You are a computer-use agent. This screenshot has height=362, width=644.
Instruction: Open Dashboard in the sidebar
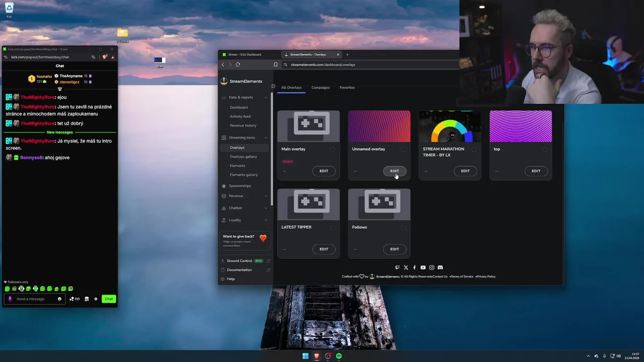tap(238, 107)
